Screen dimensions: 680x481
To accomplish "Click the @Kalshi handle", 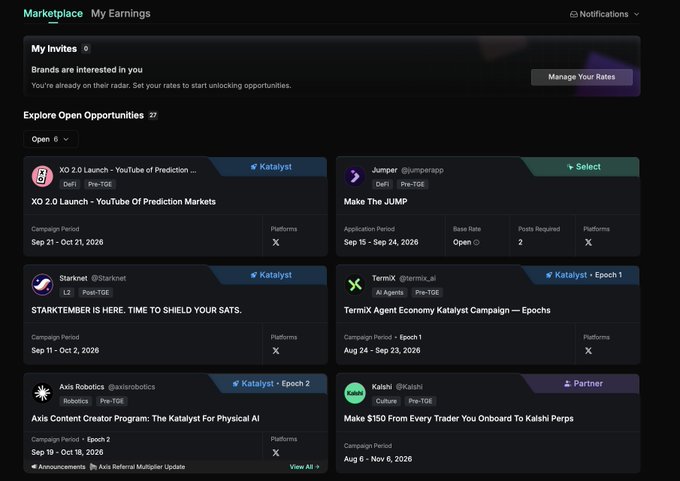I will coord(409,386).
